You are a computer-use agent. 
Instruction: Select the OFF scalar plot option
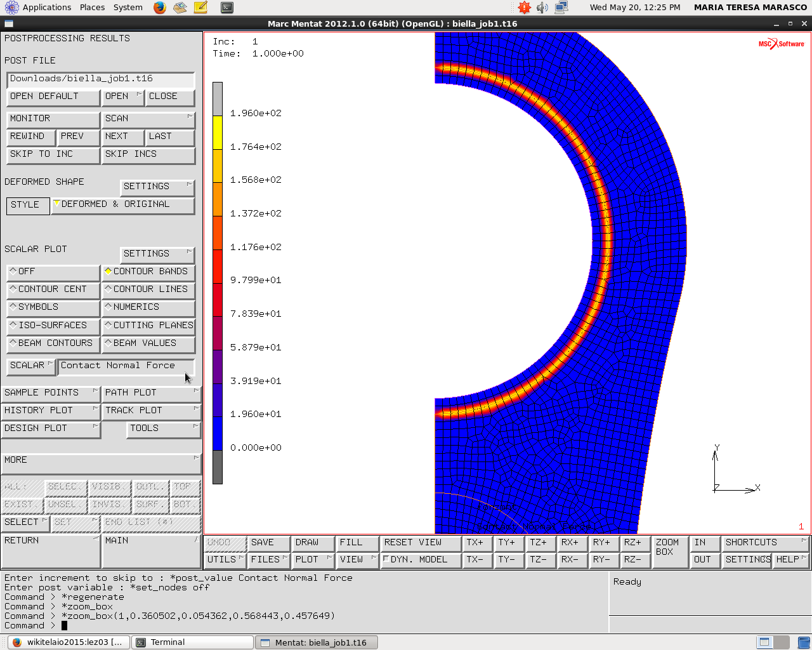point(53,272)
